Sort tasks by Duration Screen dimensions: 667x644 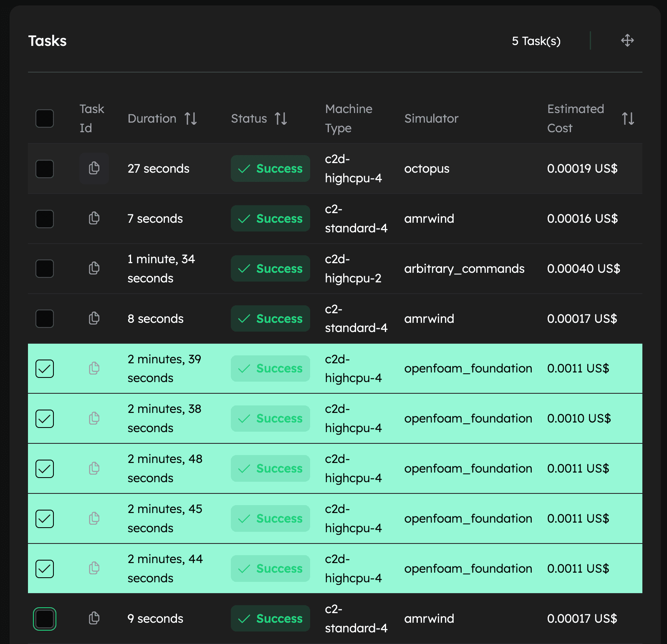(x=191, y=118)
